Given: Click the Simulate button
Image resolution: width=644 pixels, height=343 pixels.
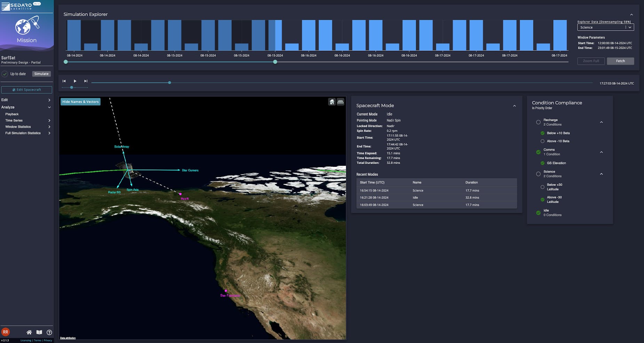Looking at the screenshot, I should [41, 73].
